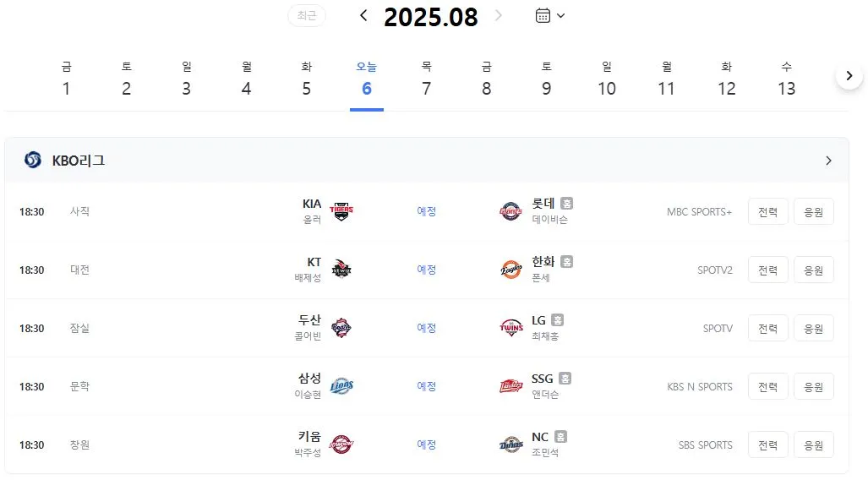
Task: Open 예정 status link for 두산 vs LG
Action: point(426,328)
